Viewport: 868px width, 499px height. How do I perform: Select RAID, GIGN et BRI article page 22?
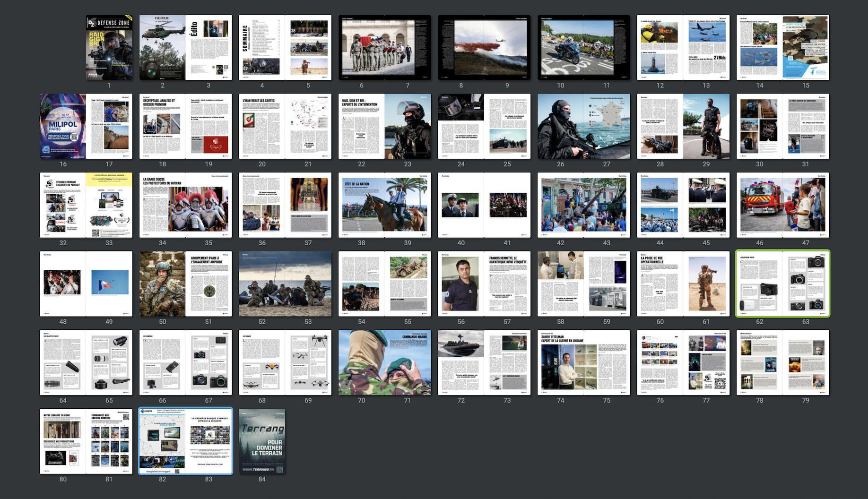coord(362,126)
